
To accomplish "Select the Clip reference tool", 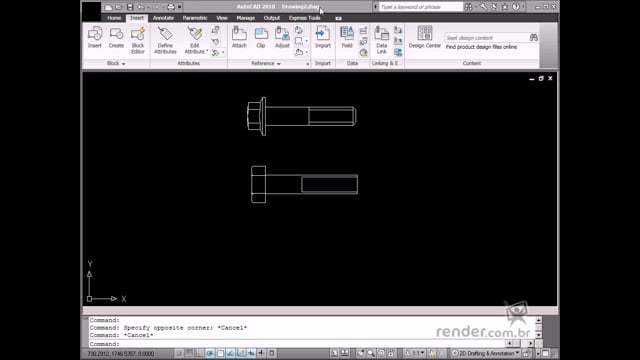I will pos(261,38).
